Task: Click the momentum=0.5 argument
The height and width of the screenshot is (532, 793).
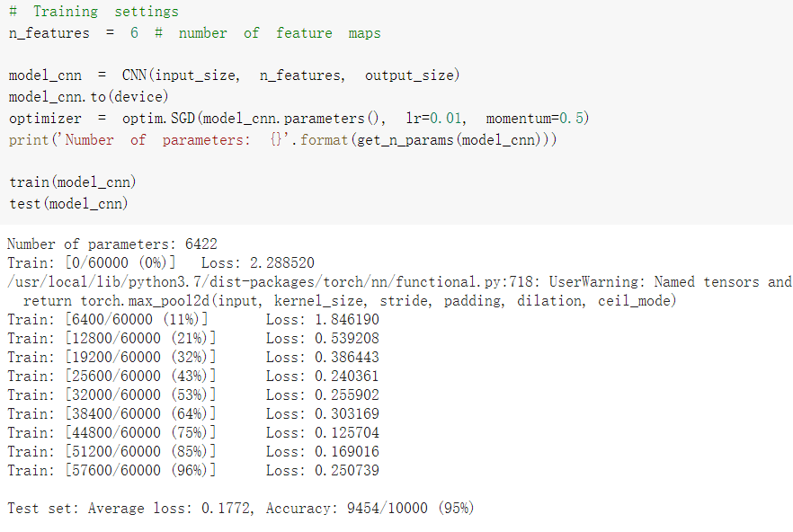Action: pyautogui.click(x=537, y=119)
